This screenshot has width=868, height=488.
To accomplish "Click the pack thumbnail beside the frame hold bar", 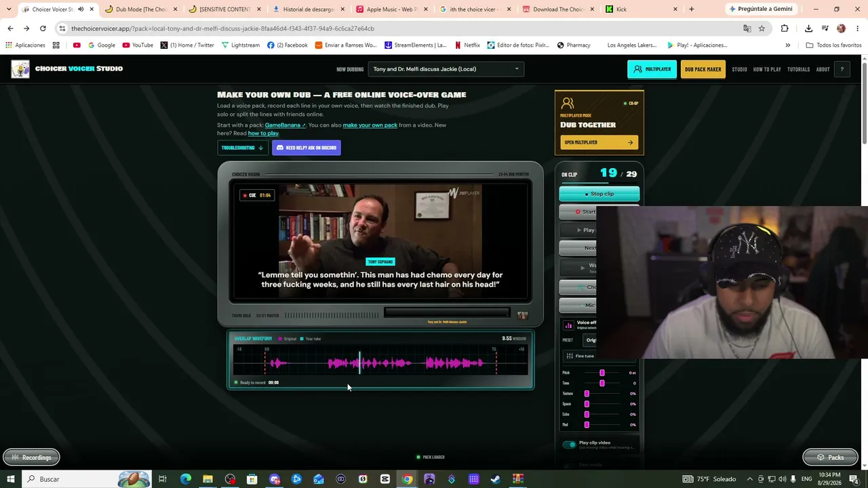I will [522, 315].
